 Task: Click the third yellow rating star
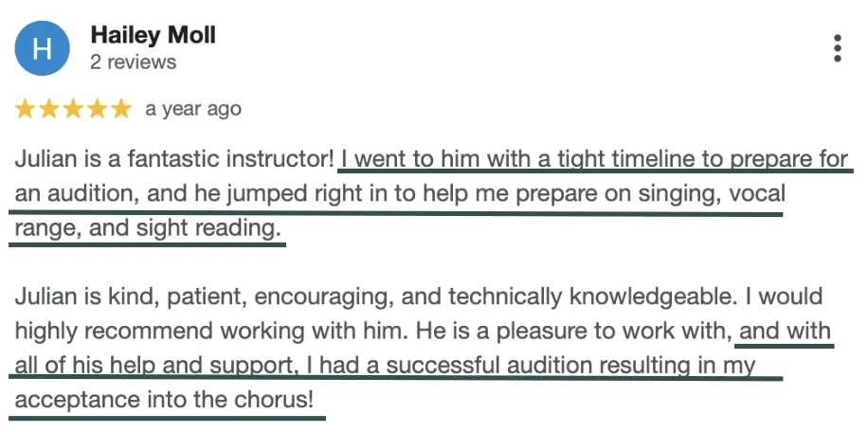[x=73, y=109]
